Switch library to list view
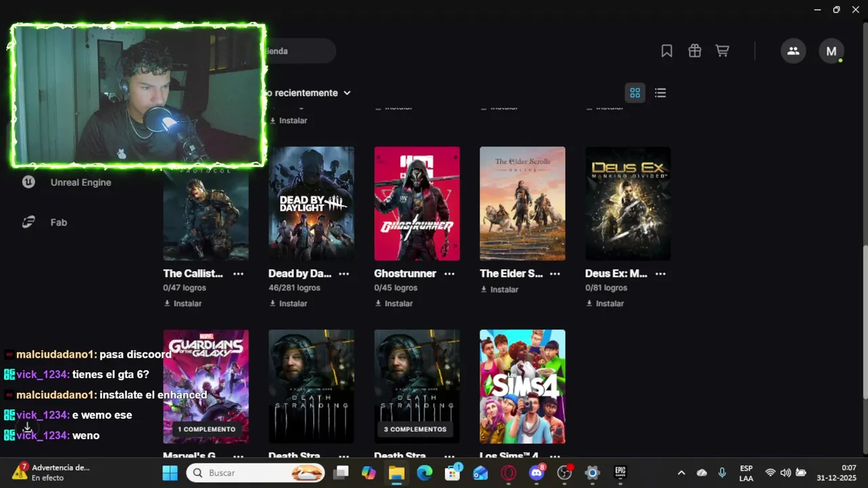868x488 pixels. coord(660,93)
